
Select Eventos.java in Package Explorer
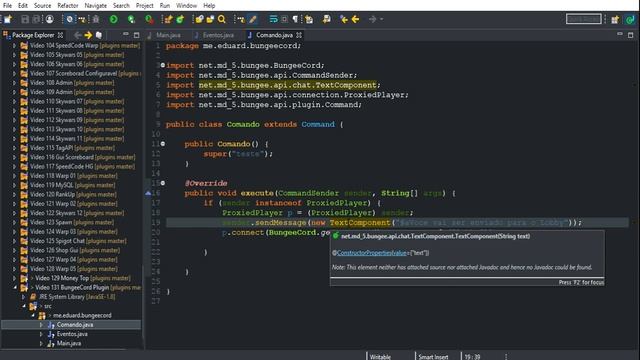point(72,334)
